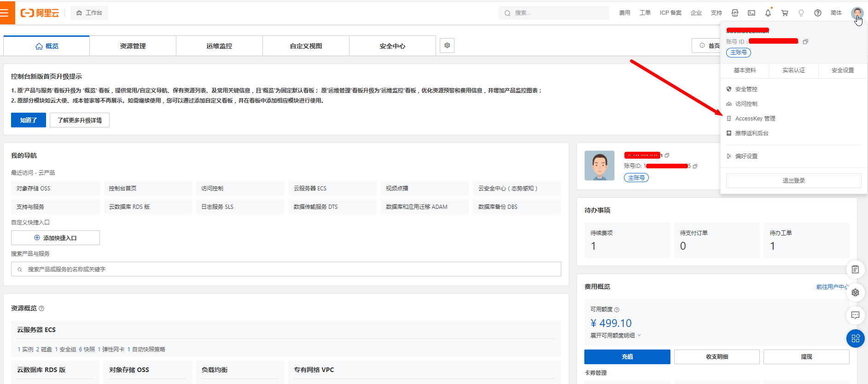Click 添加快捷入口 to add shortcut
This screenshot has width=868, height=384.
coord(55,238)
